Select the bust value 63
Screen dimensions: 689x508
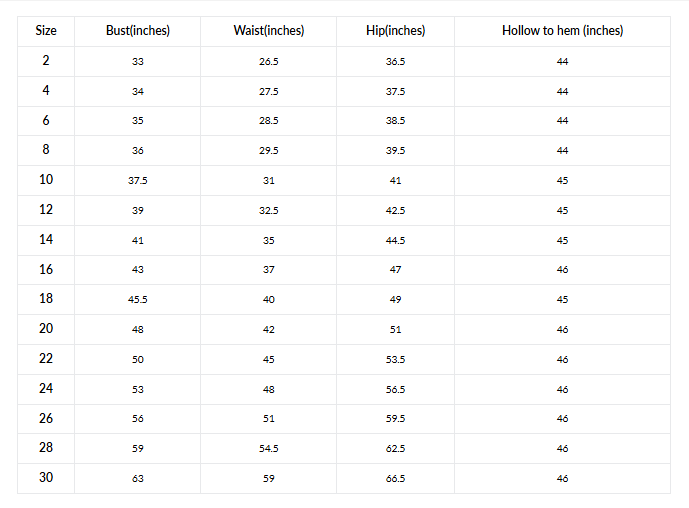138,478
